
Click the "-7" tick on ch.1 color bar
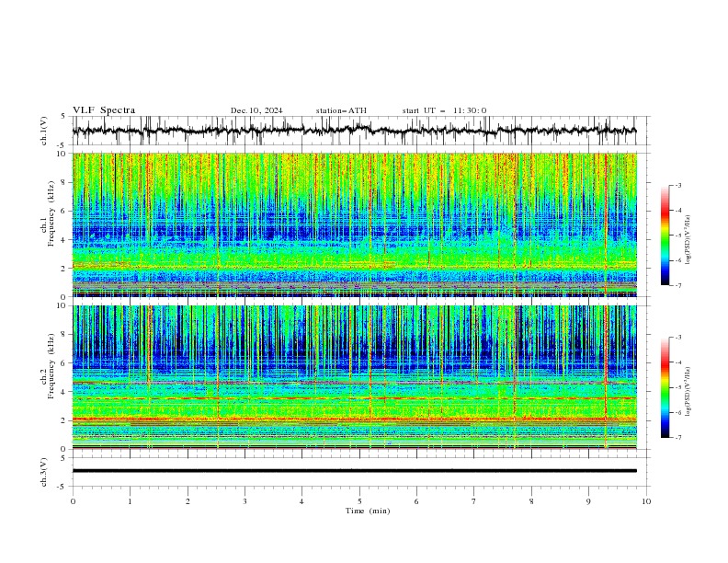pyautogui.click(x=677, y=286)
